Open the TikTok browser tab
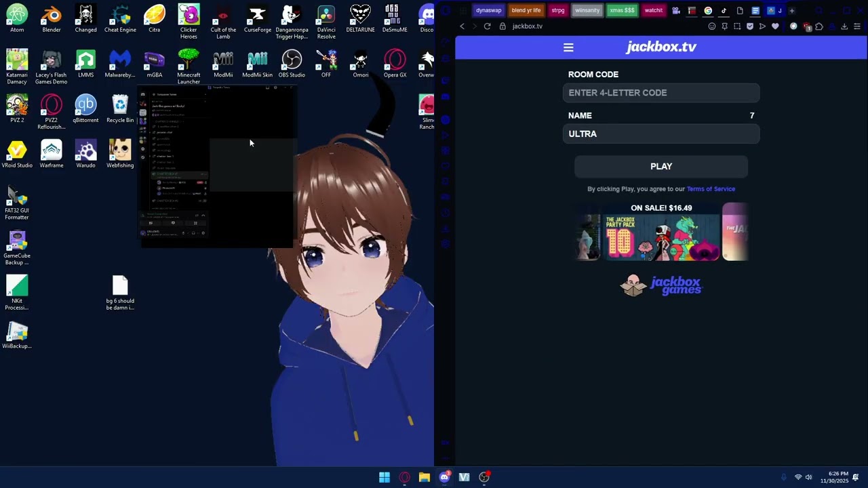Screen dimensions: 868x488 tap(724, 11)
